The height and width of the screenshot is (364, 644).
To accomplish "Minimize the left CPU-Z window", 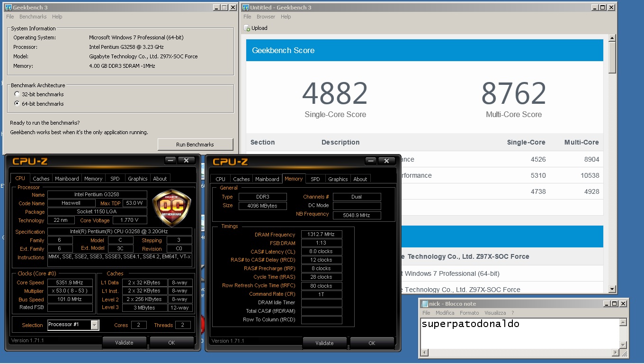I will [x=170, y=161].
